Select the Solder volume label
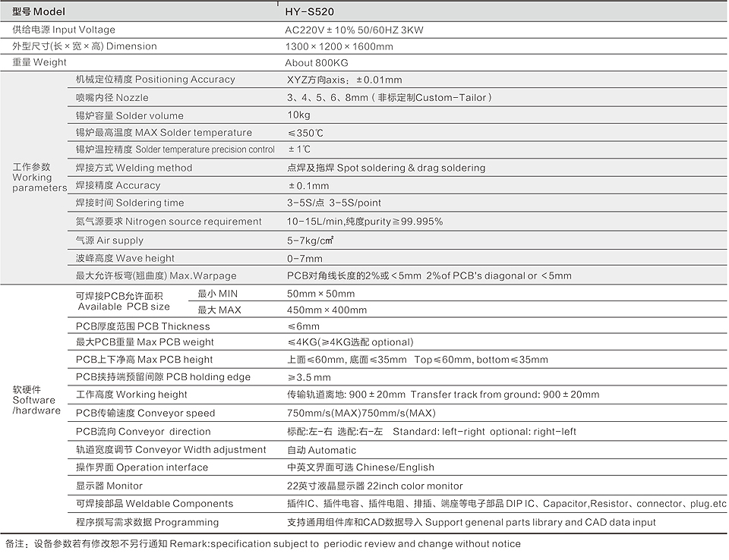Image resolution: width=729 pixels, height=560 pixels. coord(129,115)
